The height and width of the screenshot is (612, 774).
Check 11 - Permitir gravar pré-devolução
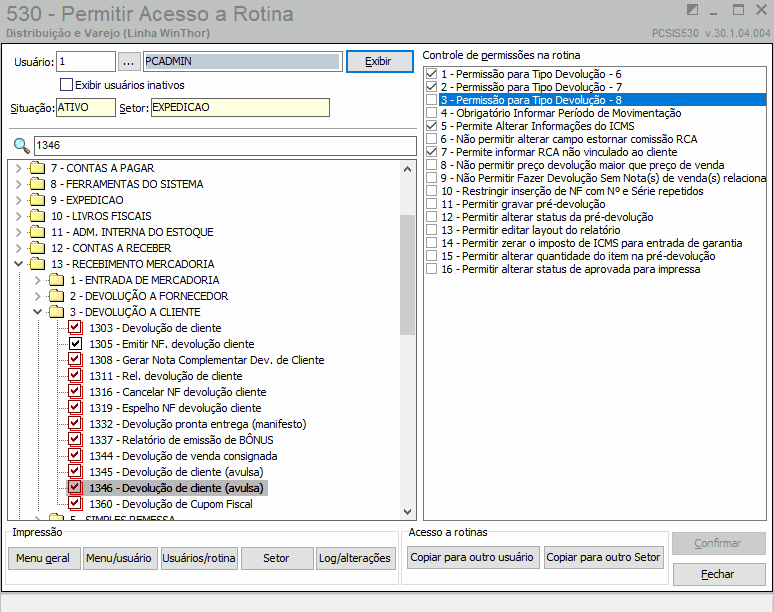coord(431,204)
